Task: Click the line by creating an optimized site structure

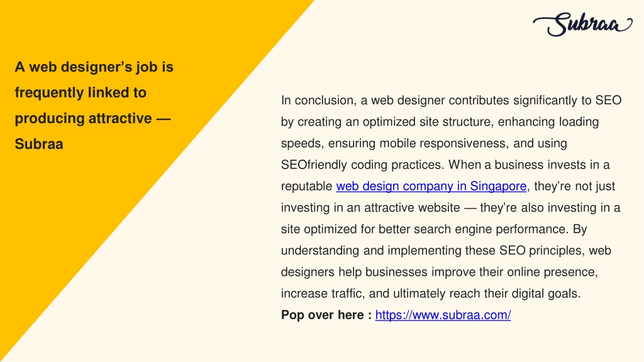Action: 440,122
